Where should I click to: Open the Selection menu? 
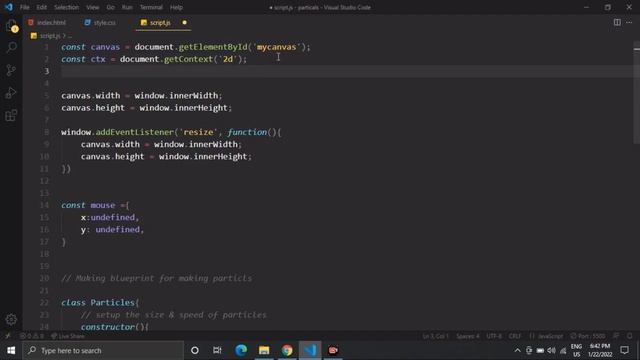66,7
